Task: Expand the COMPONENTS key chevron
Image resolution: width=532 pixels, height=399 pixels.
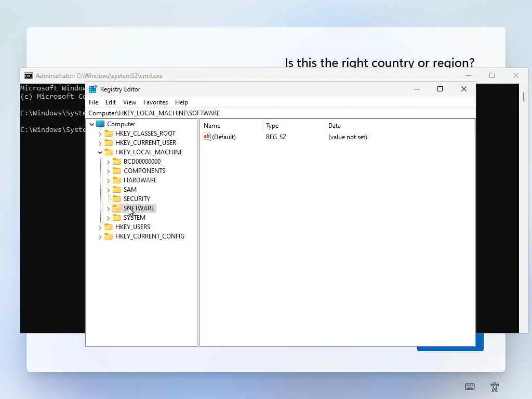Action: pyautogui.click(x=108, y=171)
